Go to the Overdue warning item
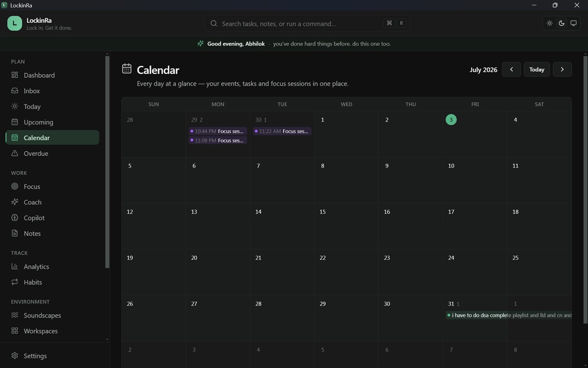Image resolution: width=588 pixels, height=368 pixels. (52, 153)
